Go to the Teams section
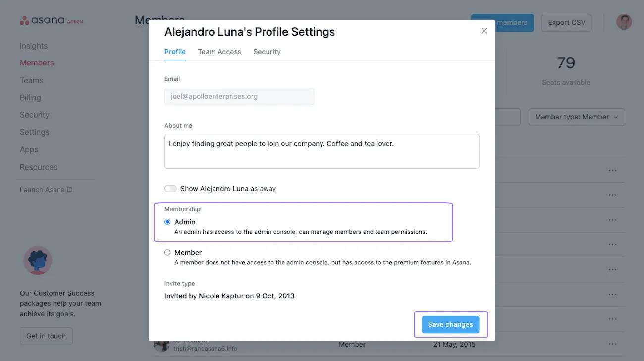Screen dimensions: 644x361 [x=31, y=80]
